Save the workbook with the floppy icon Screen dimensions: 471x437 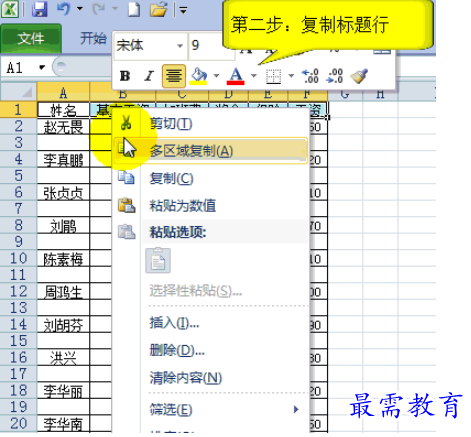[39, 9]
